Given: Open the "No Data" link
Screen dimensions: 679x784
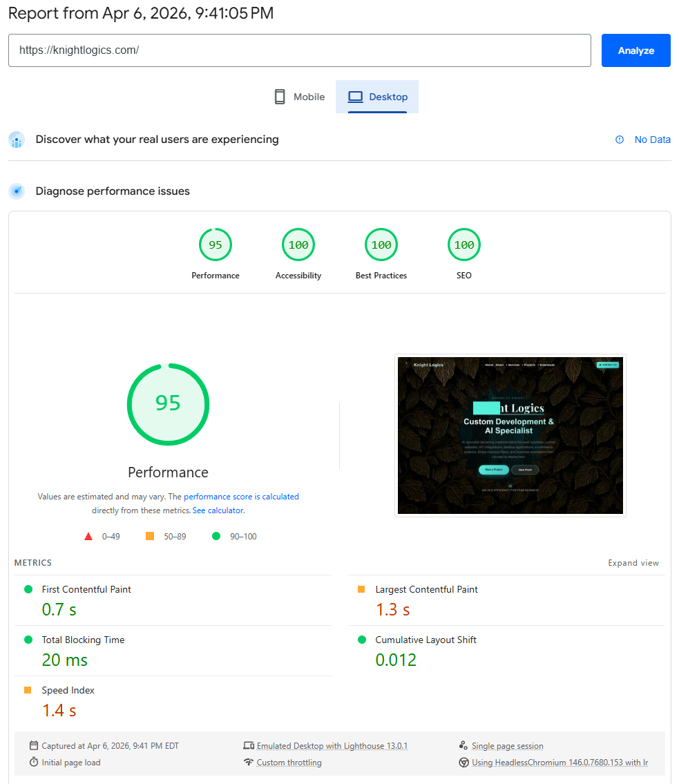Looking at the screenshot, I should point(652,140).
